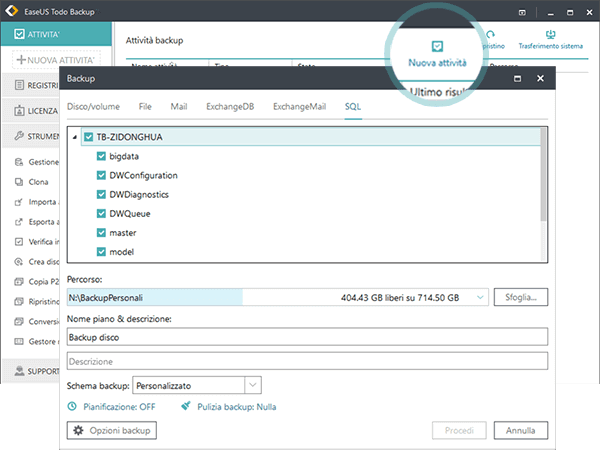The width and height of the screenshot is (600, 475).
Task: Click the Gestione tool icon
Action: click(19, 162)
